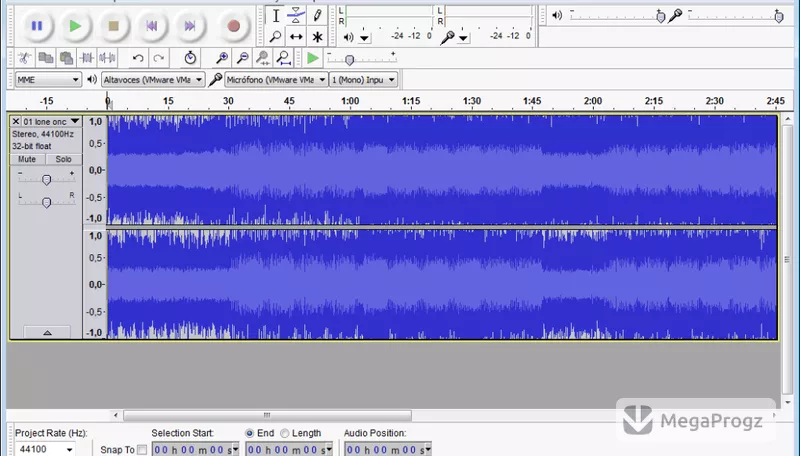Screen dimensions: 800x456
Task: Click the Pause transport button
Action: [37, 26]
